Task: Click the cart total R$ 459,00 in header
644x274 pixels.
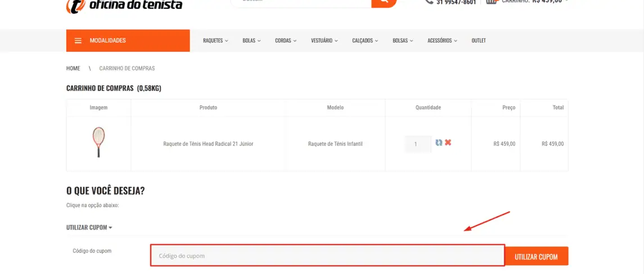Action: 547,2
